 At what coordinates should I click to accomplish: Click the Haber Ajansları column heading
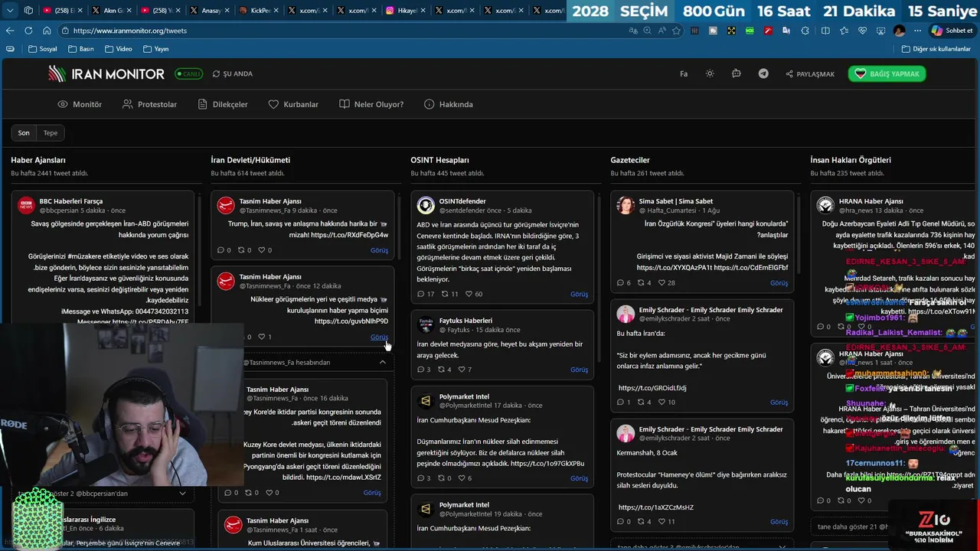38,160
